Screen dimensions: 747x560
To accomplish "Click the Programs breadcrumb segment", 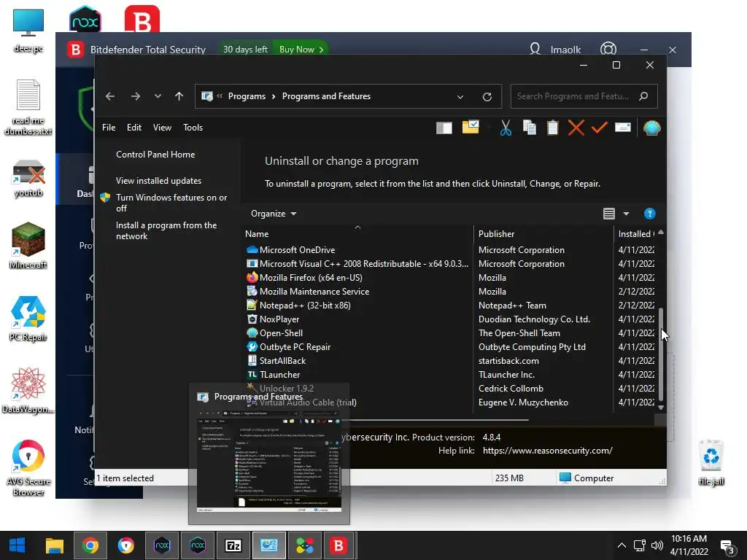I will (x=247, y=96).
